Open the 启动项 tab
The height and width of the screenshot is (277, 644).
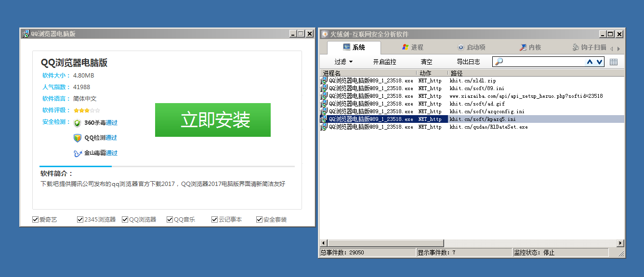pos(471,47)
